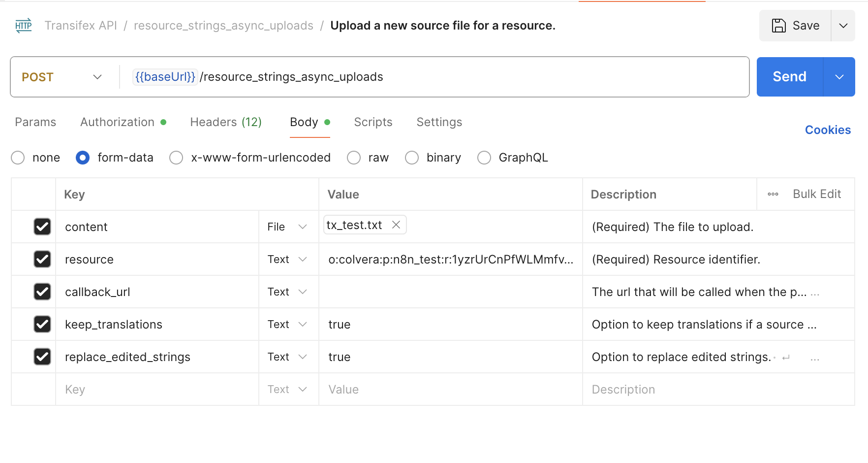This screenshot has height=463, width=868.
Task: Open the Save options dropdown arrow
Action: 843,26
